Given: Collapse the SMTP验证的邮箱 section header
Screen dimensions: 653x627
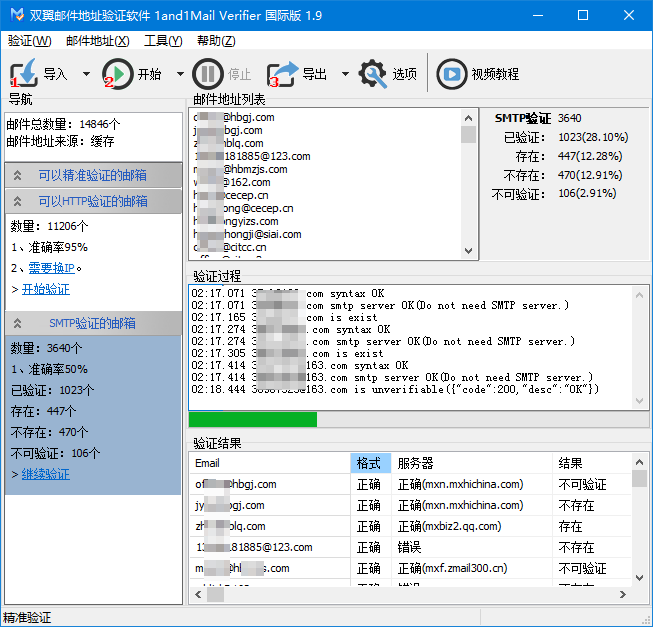Looking at the screenshot, I should pos(93,323).
